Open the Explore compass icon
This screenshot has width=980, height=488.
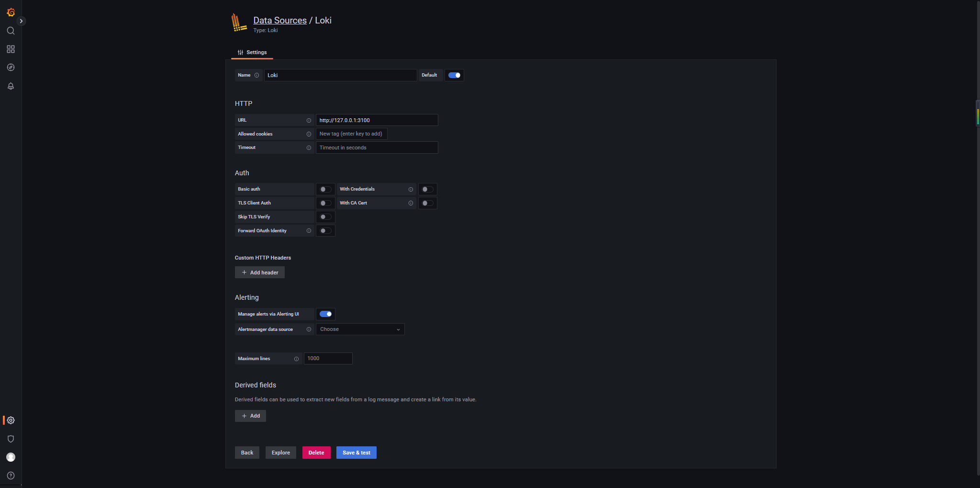coord(11,68)
